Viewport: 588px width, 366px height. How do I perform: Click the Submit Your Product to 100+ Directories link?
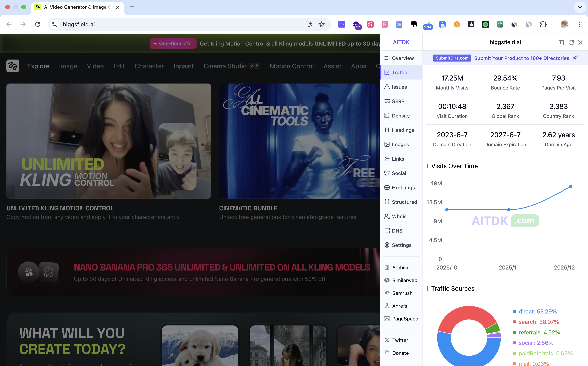tap(522, 58)
